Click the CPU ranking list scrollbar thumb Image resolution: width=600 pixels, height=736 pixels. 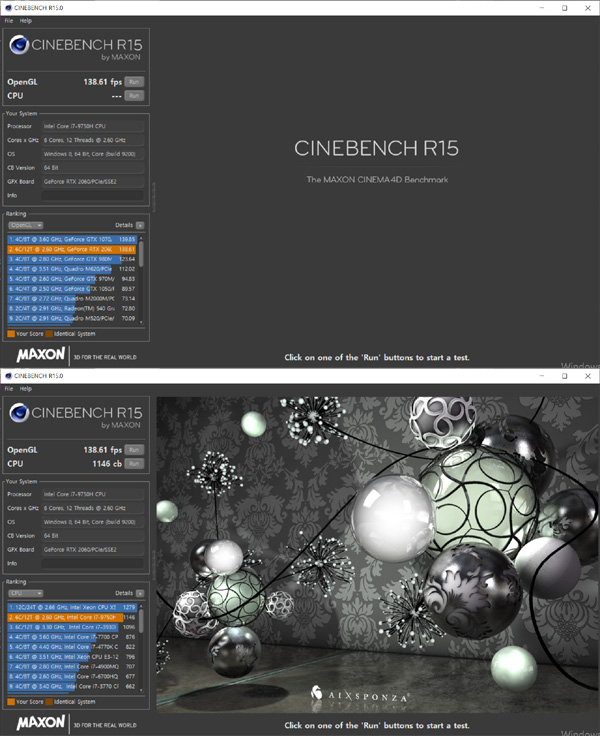tap(141, 621)
